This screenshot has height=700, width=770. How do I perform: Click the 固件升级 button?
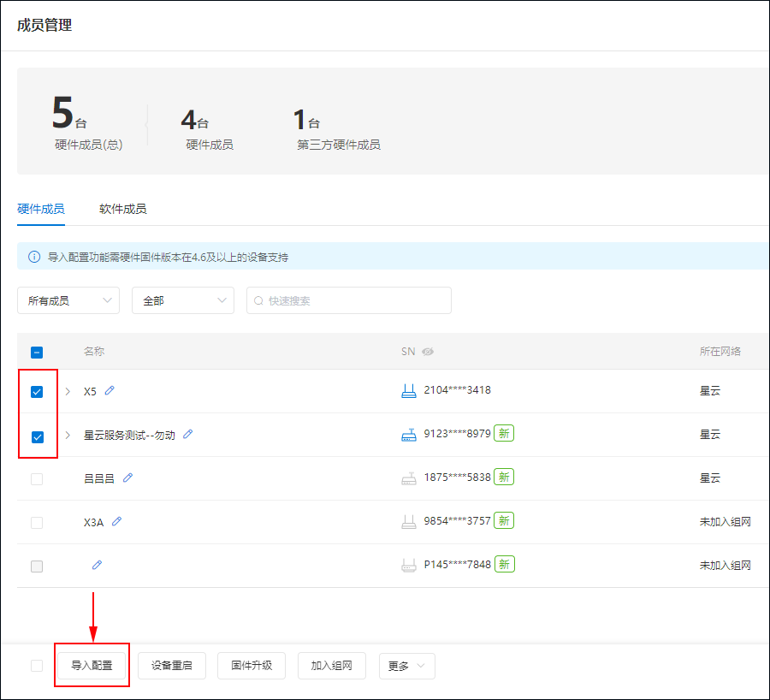[x=252, y=665]
